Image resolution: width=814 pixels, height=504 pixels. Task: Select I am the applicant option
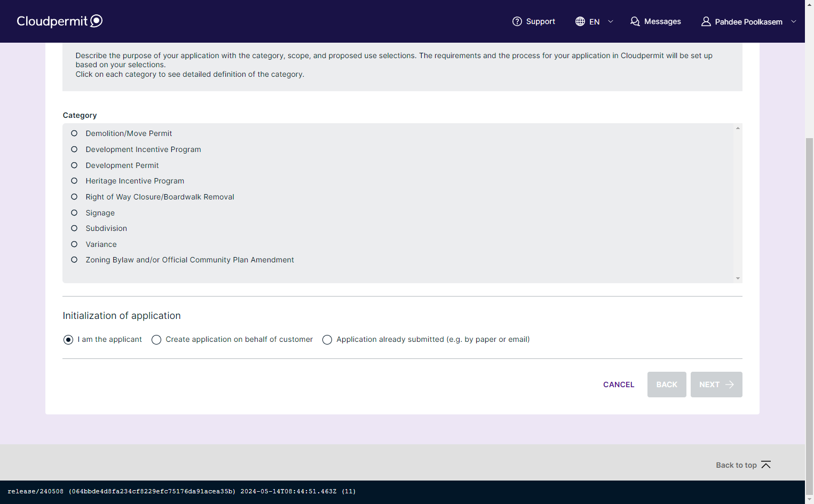tap(68, 340)
